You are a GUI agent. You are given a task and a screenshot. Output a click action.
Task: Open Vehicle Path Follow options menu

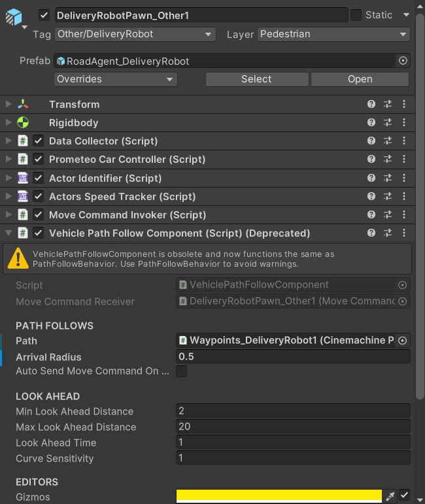click(404, 233)
